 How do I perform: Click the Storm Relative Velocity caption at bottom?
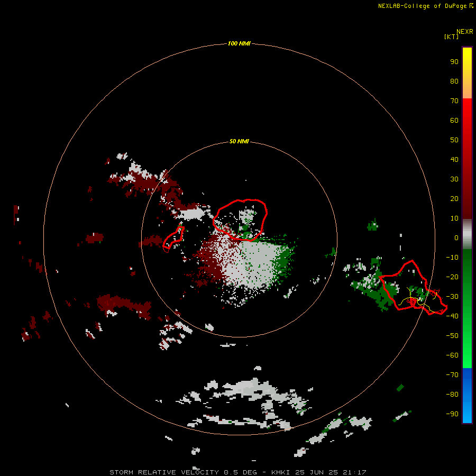[237, 472]
